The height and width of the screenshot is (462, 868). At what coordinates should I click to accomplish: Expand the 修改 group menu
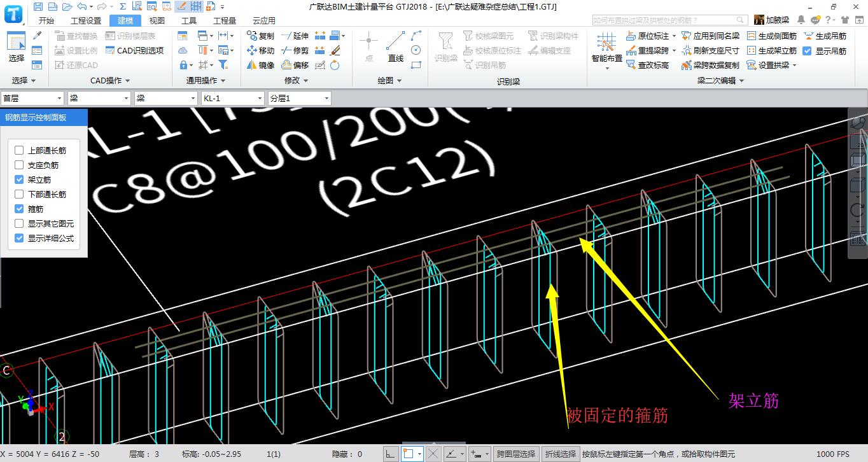pos(297,81)
